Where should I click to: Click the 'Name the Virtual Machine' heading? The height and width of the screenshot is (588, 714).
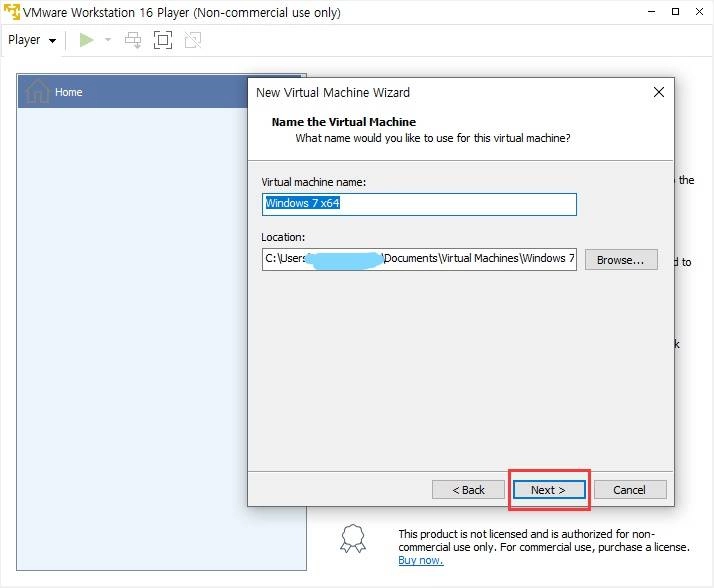344,122
